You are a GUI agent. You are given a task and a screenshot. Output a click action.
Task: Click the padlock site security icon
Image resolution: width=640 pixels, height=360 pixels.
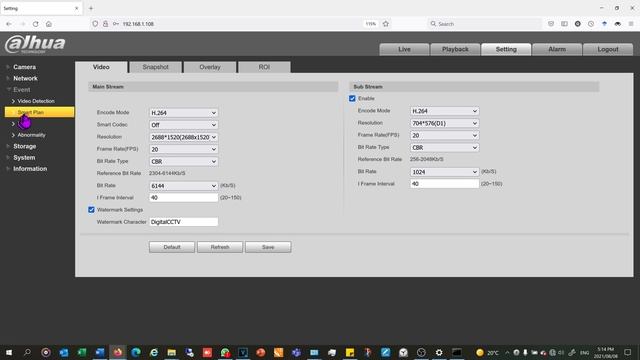pyautogui.click(x=105, y=24)
